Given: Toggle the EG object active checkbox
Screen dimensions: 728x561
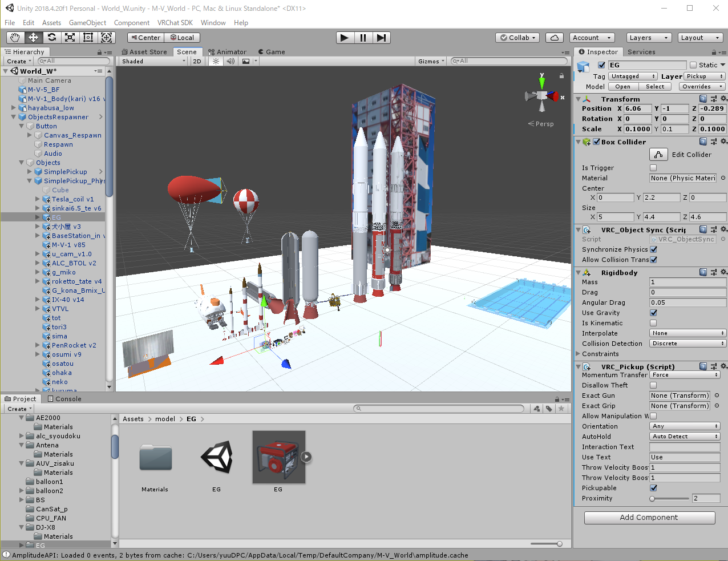Looking at the screenshot, I should click(x=601, y=65).
